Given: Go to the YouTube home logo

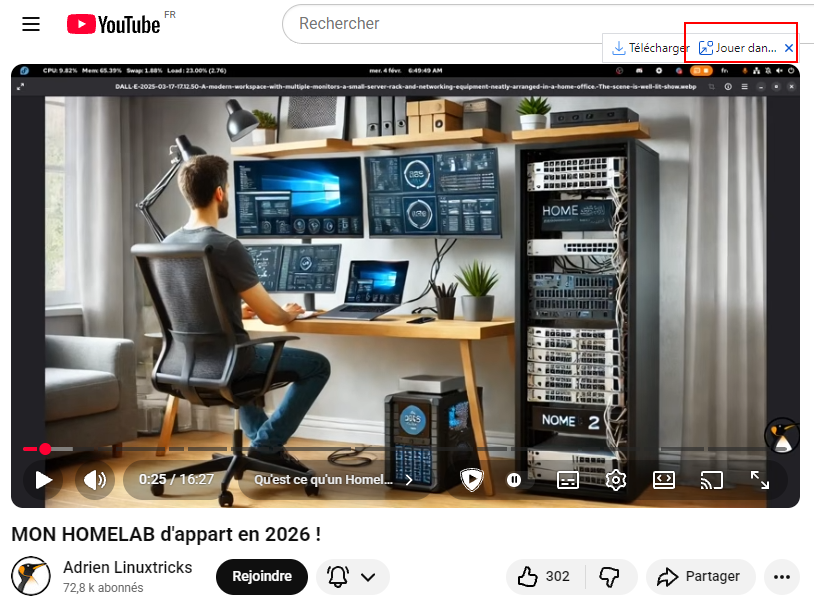Looking at the screenshot, I should (x=114, y=24).
